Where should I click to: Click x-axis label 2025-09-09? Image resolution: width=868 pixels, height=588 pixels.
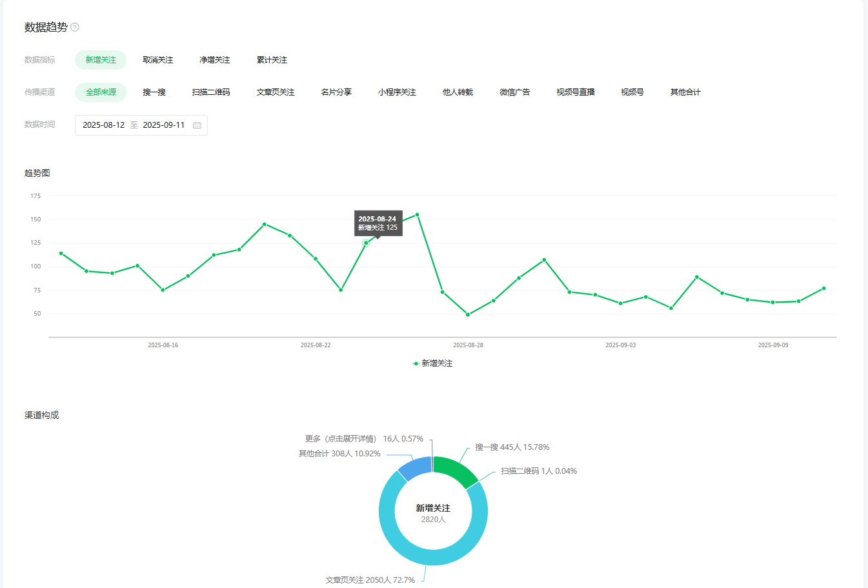click(773, 345)
